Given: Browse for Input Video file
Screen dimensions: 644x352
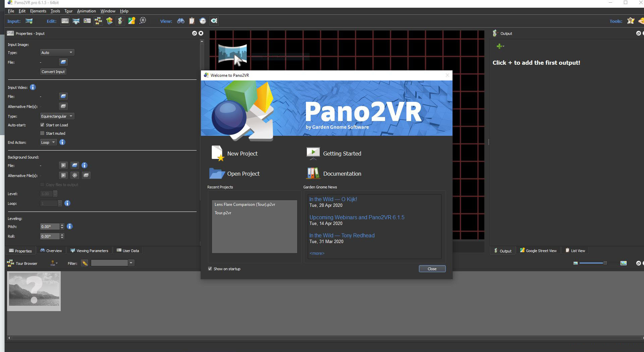Looking at the screenshot, I should (x=63, y=96).
